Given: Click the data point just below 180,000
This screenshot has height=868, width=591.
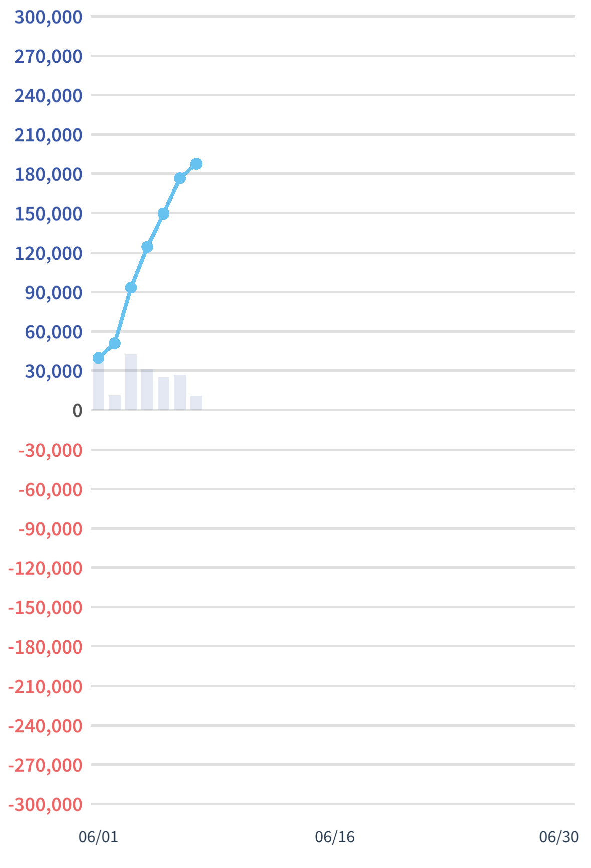Looking at the screenshot, I should click(180, 178).
